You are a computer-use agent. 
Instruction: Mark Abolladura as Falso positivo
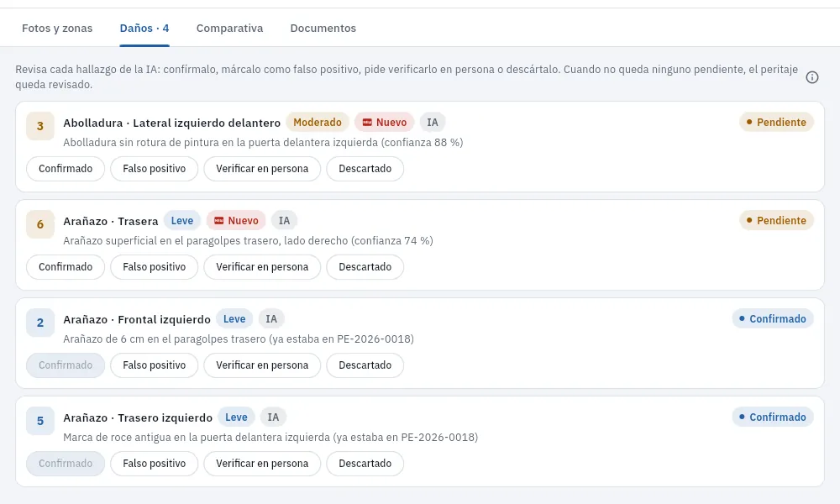pos(155,169)
